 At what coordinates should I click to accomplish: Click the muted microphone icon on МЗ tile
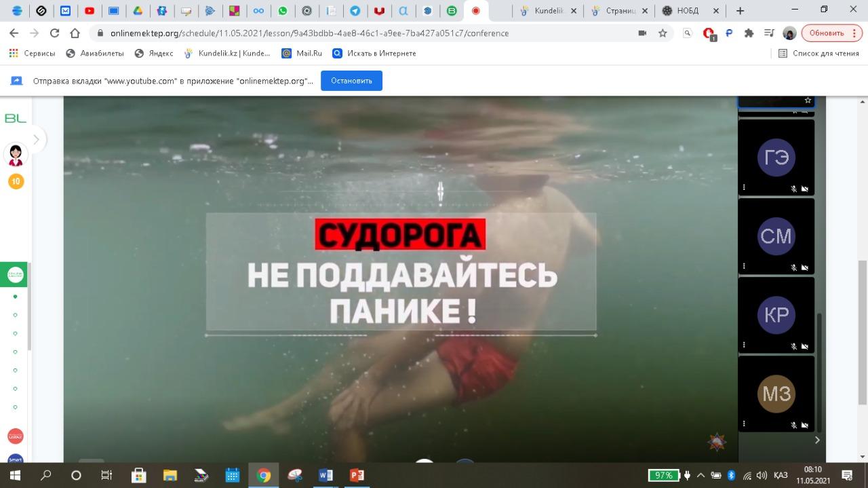[793, 425]
